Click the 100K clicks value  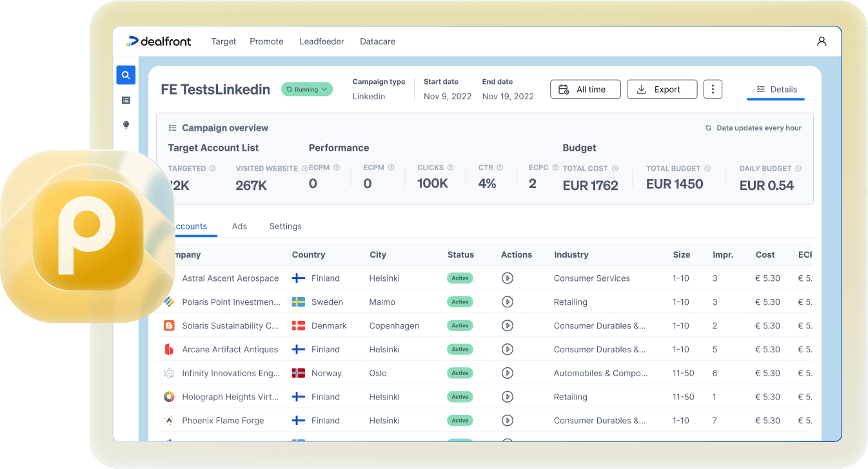(433, 184)
